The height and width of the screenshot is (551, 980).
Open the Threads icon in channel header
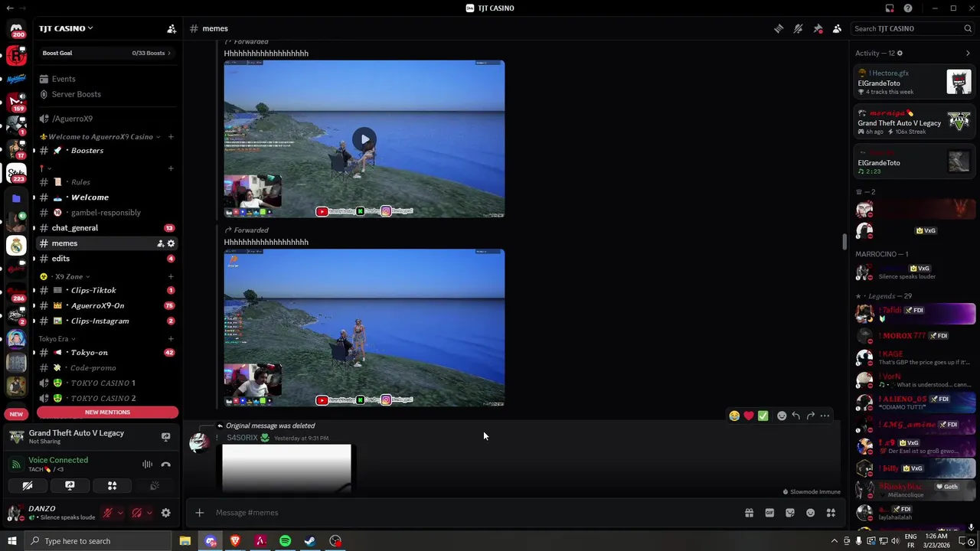tap(779, 28)
